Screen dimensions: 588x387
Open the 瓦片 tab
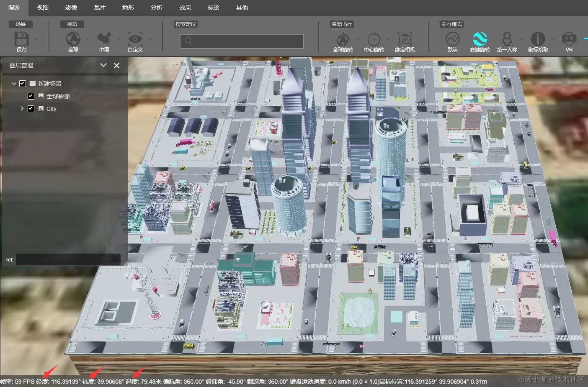click(x=100, y=8)
